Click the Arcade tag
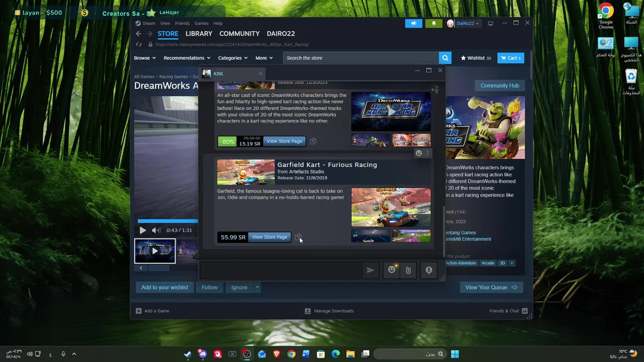644x362 pixels. [x=488, y=263]
